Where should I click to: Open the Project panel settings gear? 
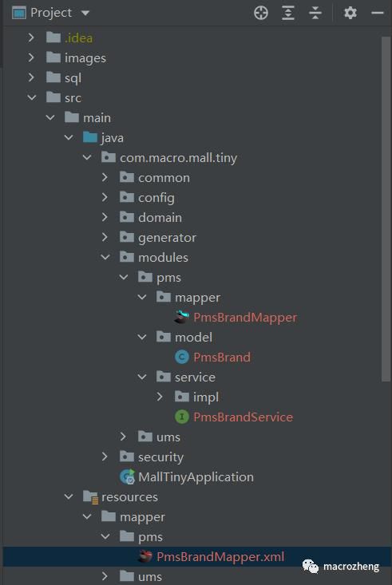click(x=350, y=13)
